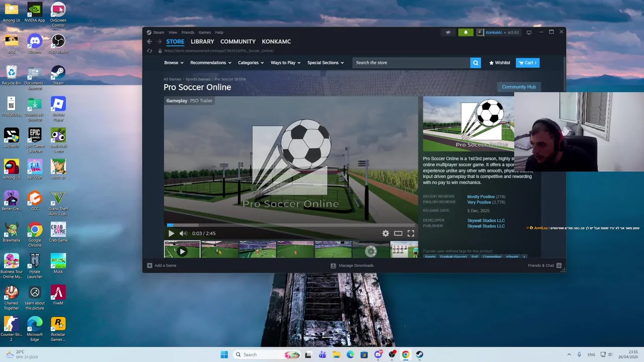Expand the Browse store menu
This screenshot has width=644, height=362.
tap(174, 63)
